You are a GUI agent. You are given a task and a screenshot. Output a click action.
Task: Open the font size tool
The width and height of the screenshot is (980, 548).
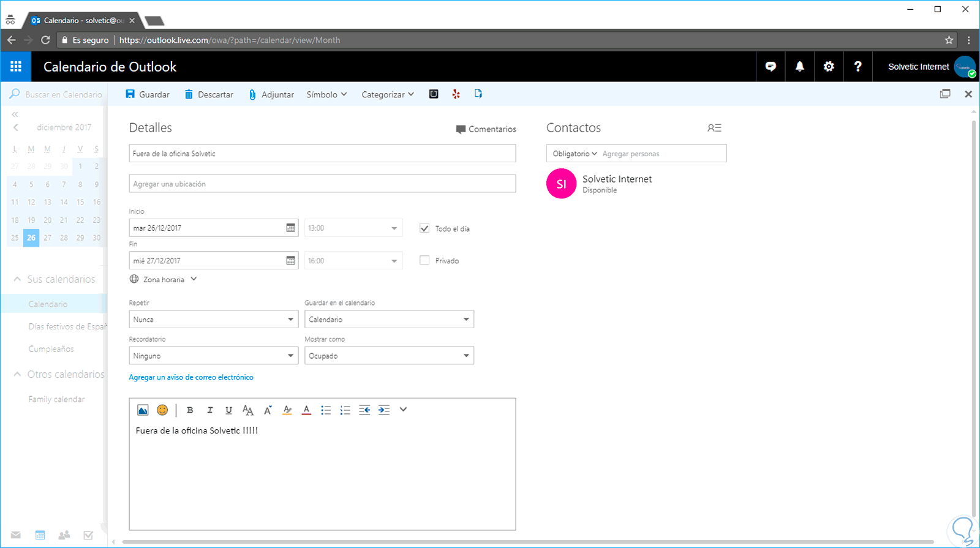tap(247, 410)
